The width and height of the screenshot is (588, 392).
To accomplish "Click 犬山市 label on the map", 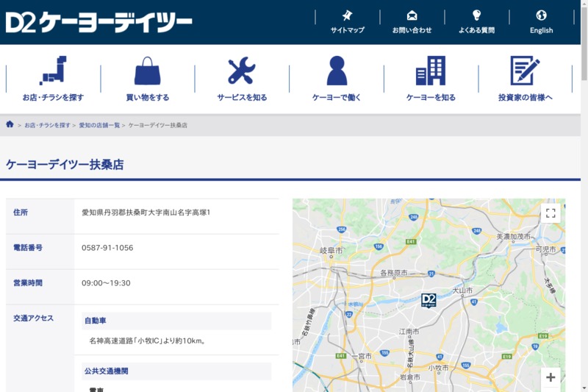I will click(462, 291).
